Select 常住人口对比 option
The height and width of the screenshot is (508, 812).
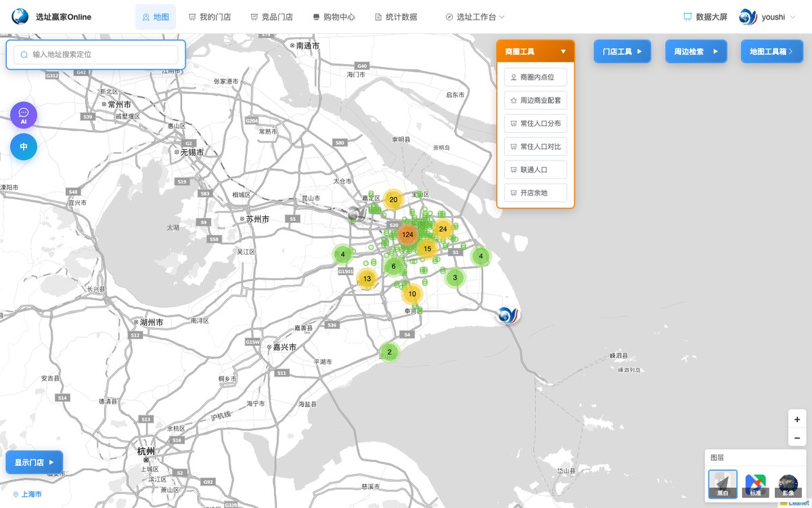tap(535, 146)
